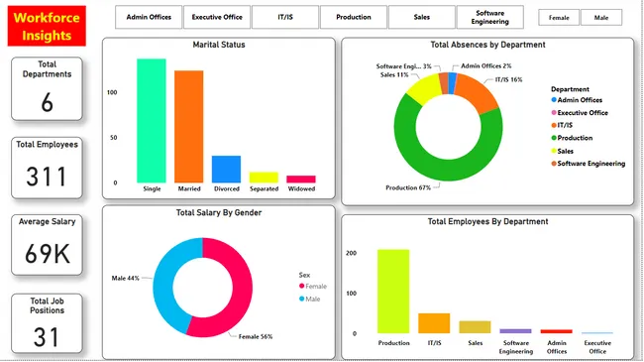
Task: Click the 'Admin Offices 2%' data label
Action: [x=485, y=65]
